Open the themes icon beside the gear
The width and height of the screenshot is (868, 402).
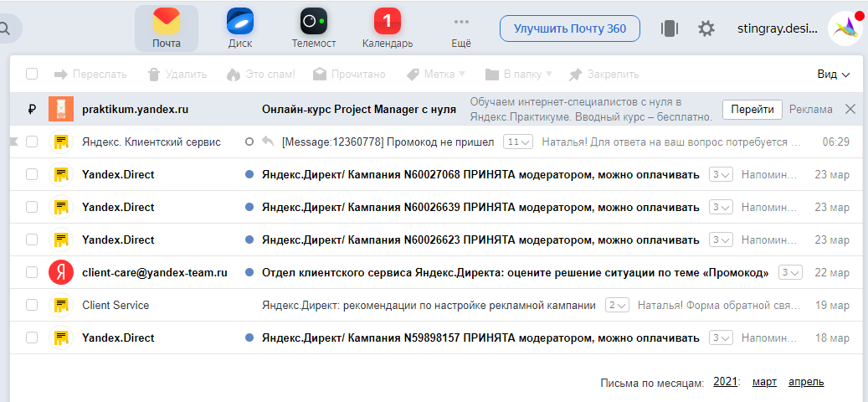[x=670, y=28]
